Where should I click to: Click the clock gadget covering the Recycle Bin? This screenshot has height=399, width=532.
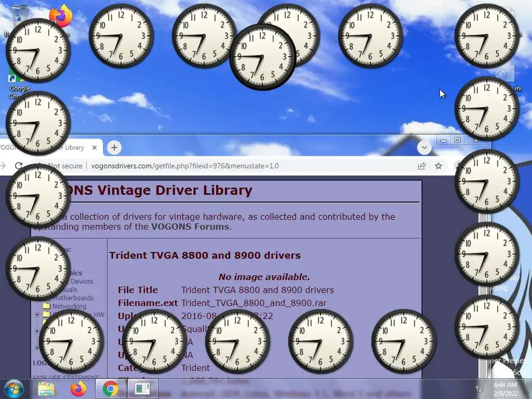coord(38,50)
